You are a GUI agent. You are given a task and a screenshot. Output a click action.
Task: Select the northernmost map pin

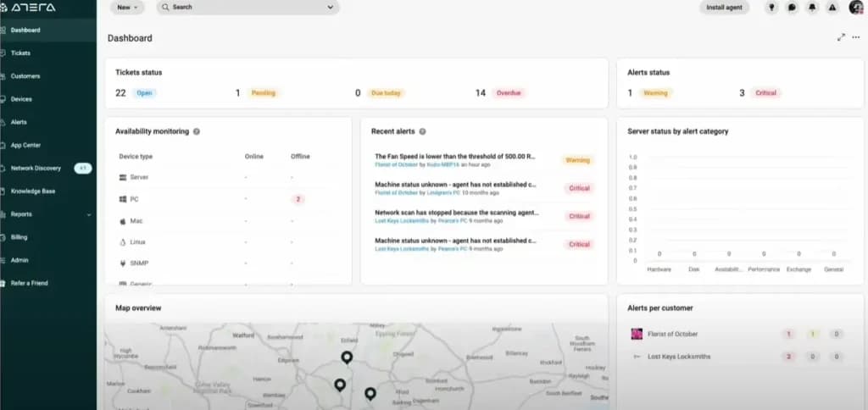347,357
